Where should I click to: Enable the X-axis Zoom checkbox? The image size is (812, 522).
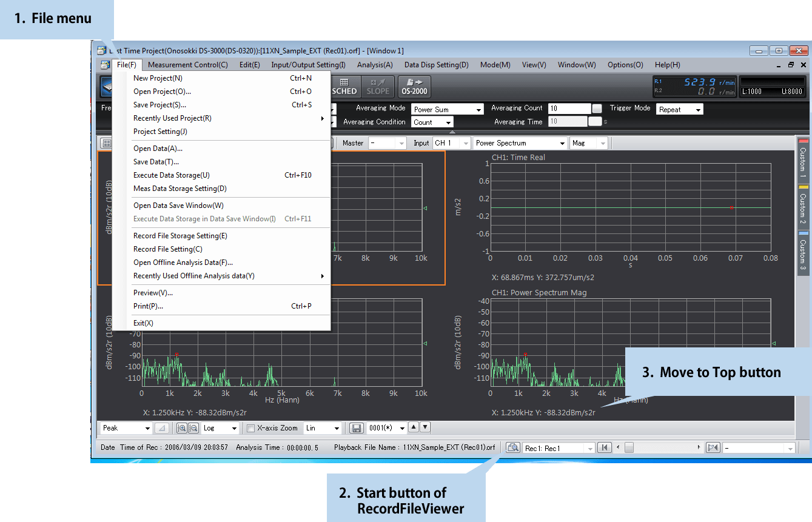click(x=250, y=428)
